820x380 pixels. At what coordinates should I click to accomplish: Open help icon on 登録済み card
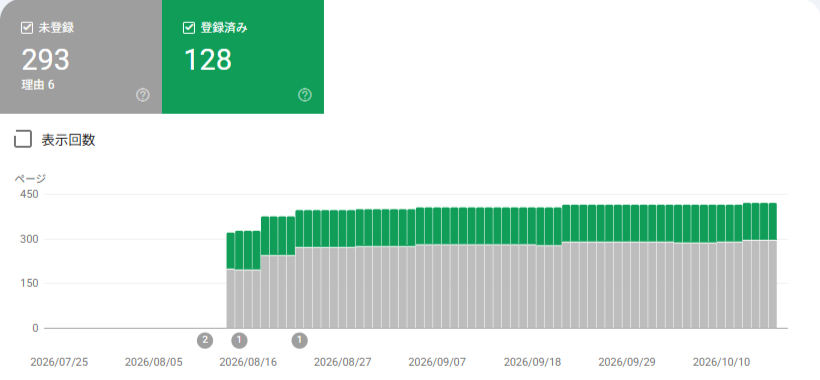[305, 95]
